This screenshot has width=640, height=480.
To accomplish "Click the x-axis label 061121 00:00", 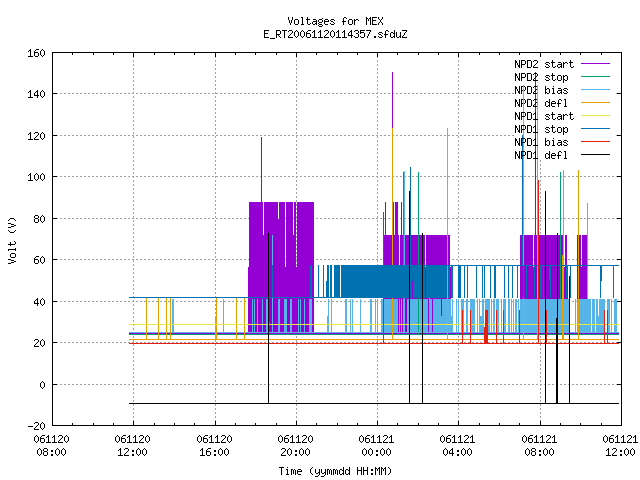I will [x=376, y=446].
